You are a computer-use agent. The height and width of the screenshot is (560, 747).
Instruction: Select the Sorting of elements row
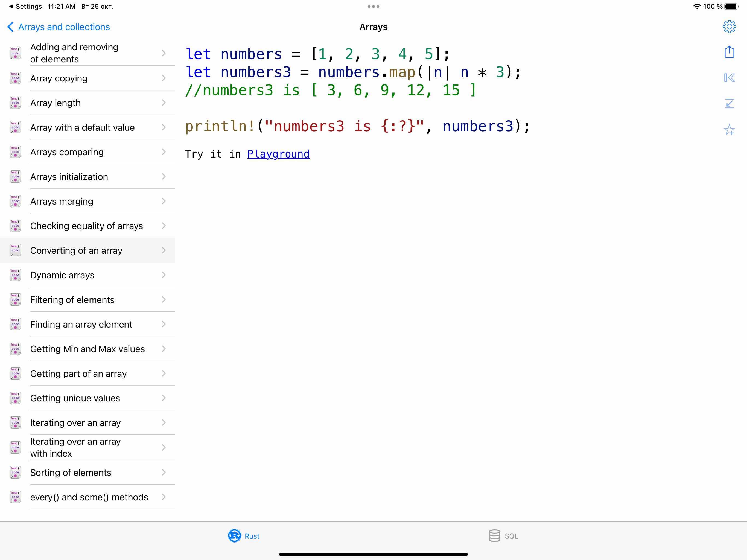87,472
